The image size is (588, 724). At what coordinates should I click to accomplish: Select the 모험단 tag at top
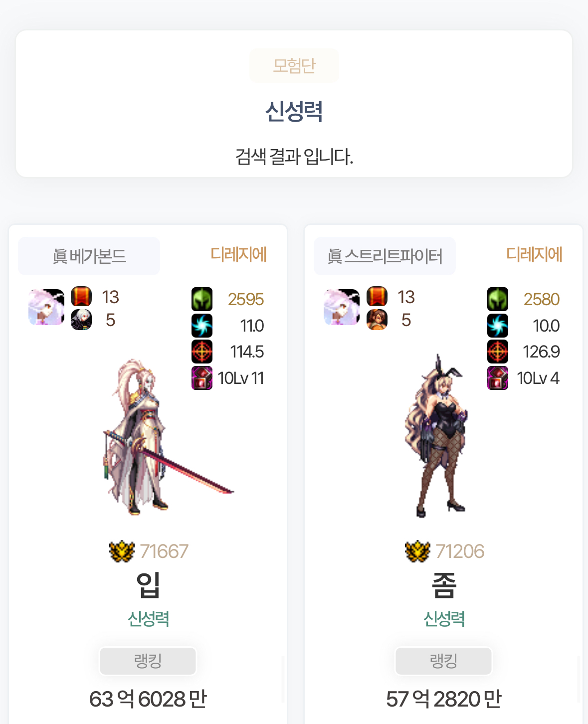[x=294, y=65]
